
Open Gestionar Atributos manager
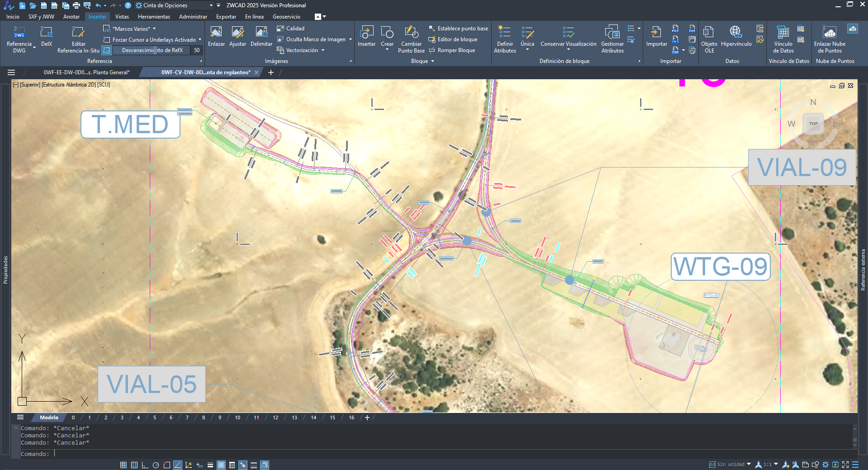(612, 35)
